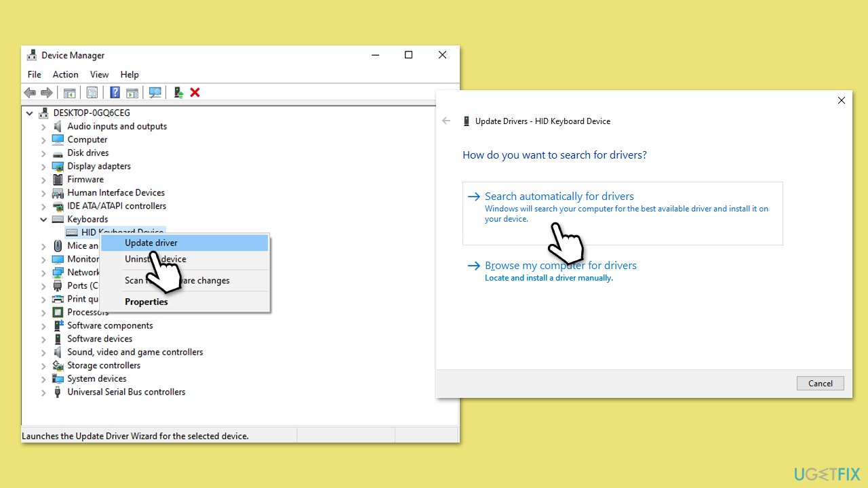The image size is (868, 488).
Task: Click the back arrow in Update Drivers dialog
Action: (446, 121)
